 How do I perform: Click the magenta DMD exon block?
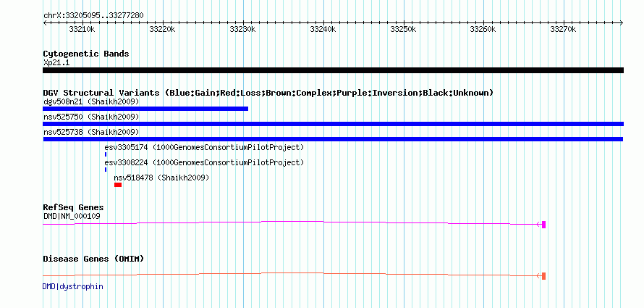pyautogui.click(x=544, y=225)
